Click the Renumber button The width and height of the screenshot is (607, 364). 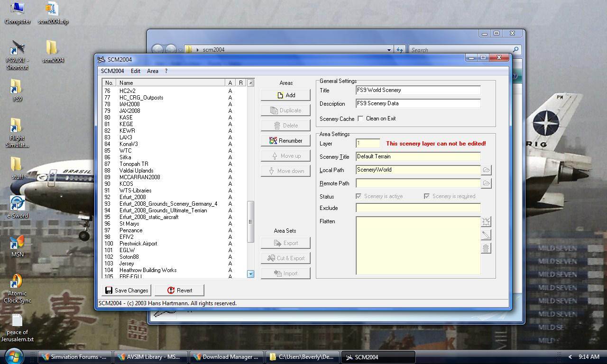pos(285,141)
